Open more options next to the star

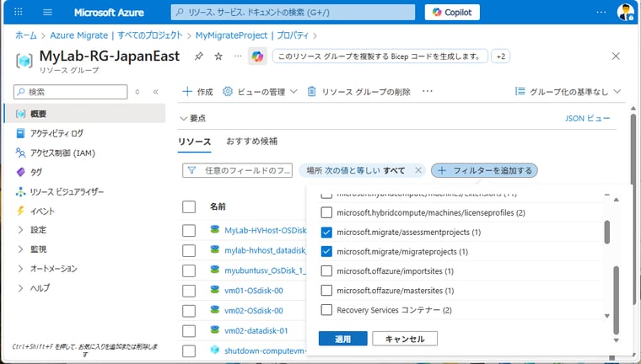[238, 56]
